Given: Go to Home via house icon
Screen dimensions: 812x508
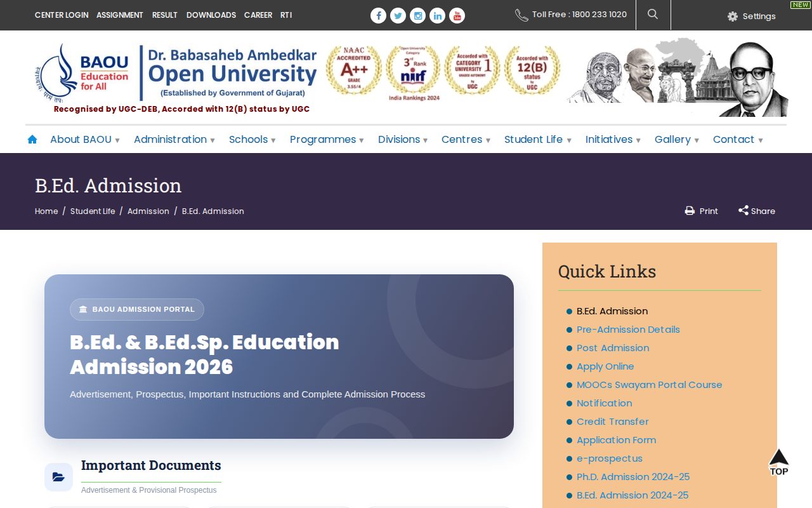Looking at the screenshot, I should (x=32, y=139).
